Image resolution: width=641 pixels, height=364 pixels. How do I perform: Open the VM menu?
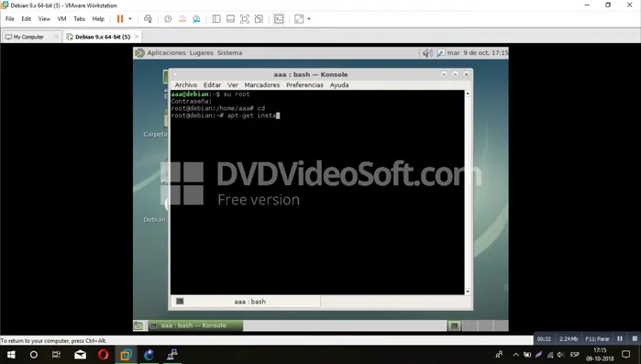pyautogui.click(x=61, y=18)
